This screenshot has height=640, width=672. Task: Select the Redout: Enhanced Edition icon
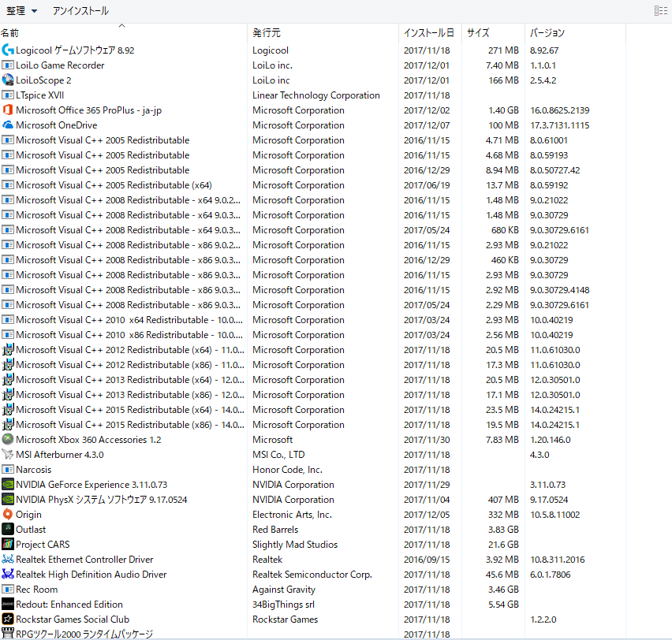click(x=8, y=605)
